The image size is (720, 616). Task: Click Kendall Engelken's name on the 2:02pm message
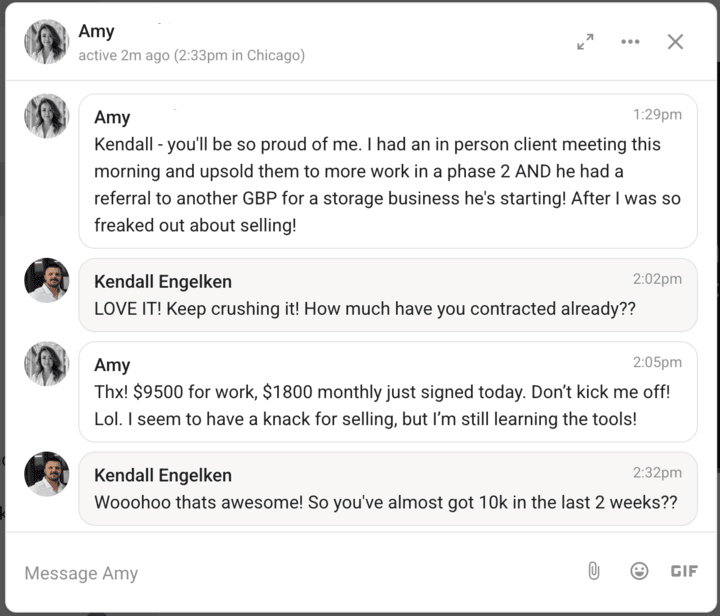coord(163,282)
